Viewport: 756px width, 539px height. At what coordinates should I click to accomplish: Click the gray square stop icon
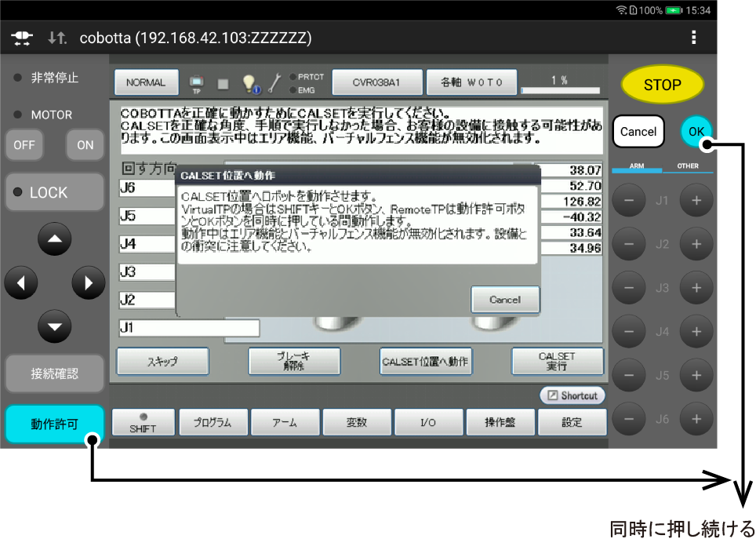(223, 82)
